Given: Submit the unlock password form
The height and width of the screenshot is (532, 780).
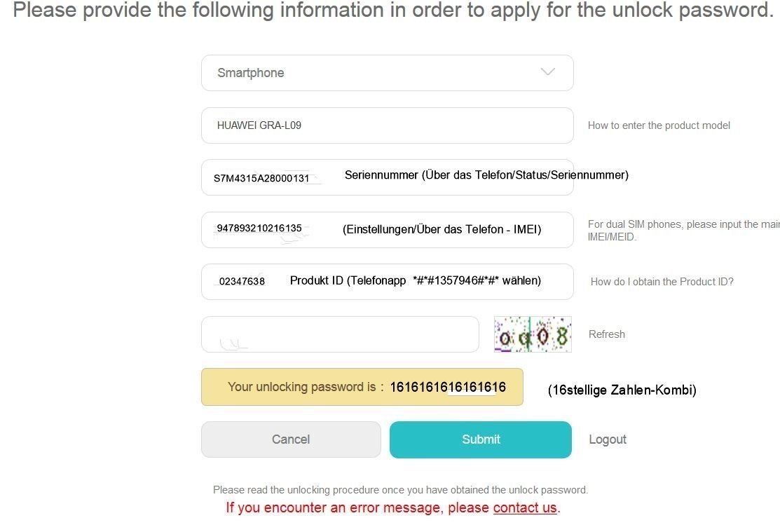Looking at the screenshot, I should 481,439.
